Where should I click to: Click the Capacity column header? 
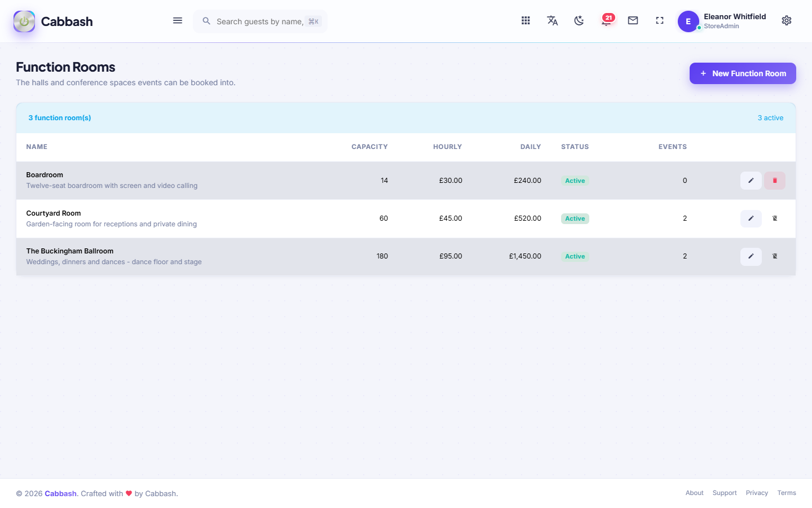pyautogui.click(x=370, y=147)
